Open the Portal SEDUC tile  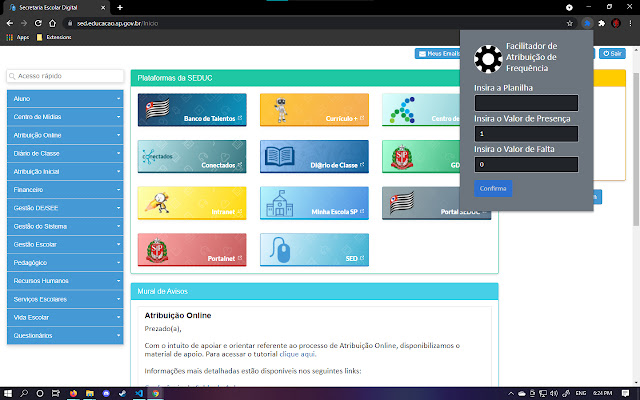click(421, 203)
